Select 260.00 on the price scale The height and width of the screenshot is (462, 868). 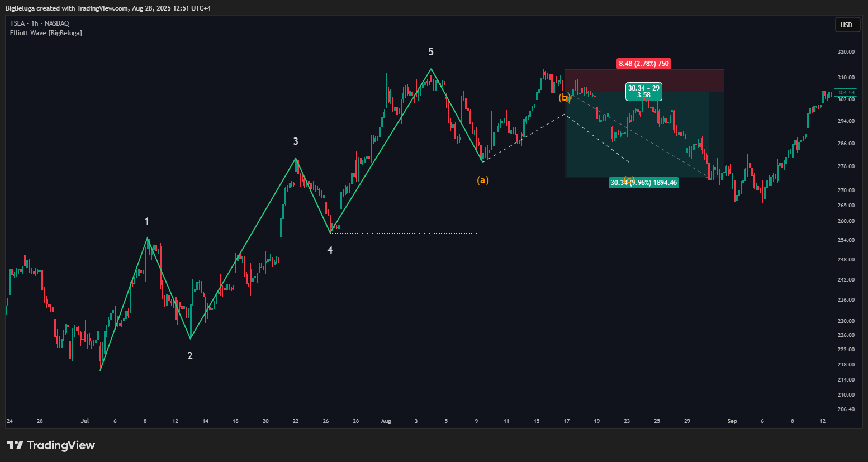pos(846,221)
